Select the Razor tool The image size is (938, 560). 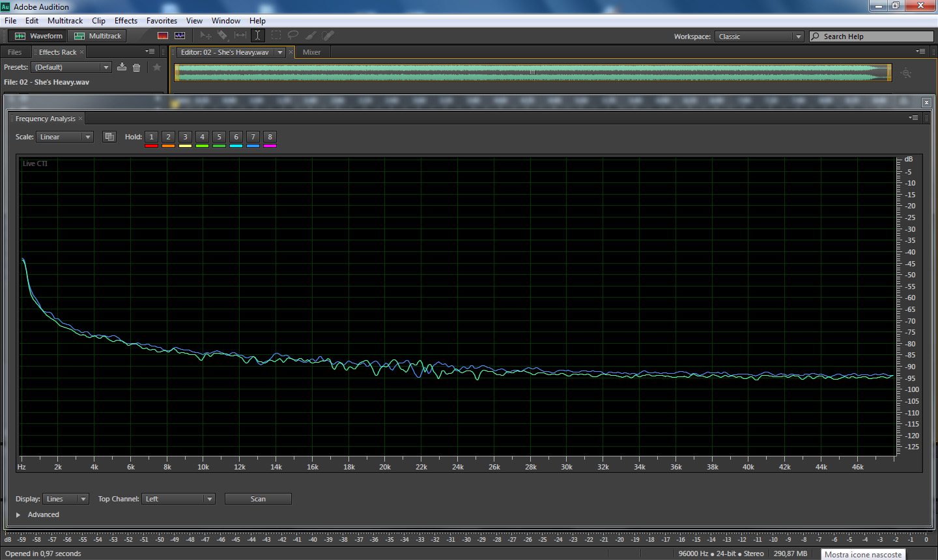[x=223, y=36]
